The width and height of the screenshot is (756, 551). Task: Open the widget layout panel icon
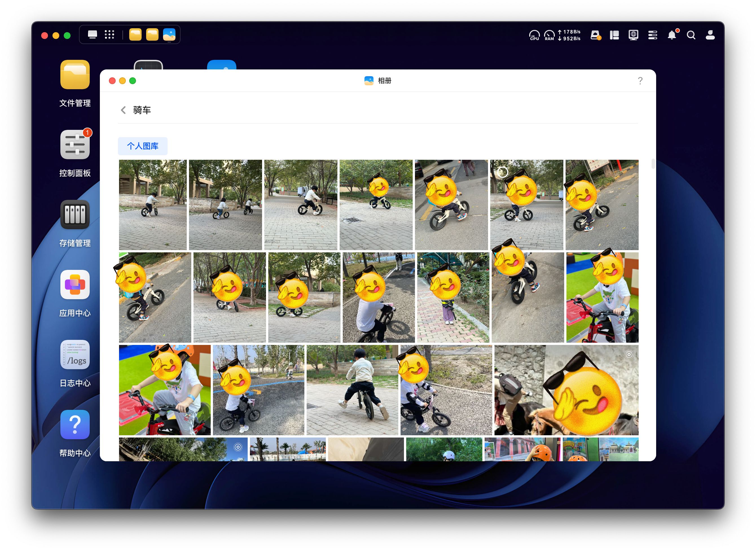[x=614, y=35]
